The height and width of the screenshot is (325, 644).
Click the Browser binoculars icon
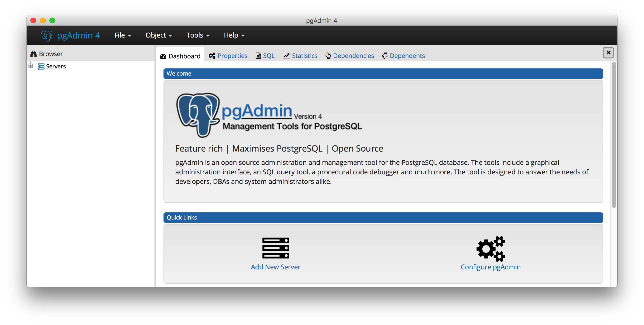click(x=34, y=54)
